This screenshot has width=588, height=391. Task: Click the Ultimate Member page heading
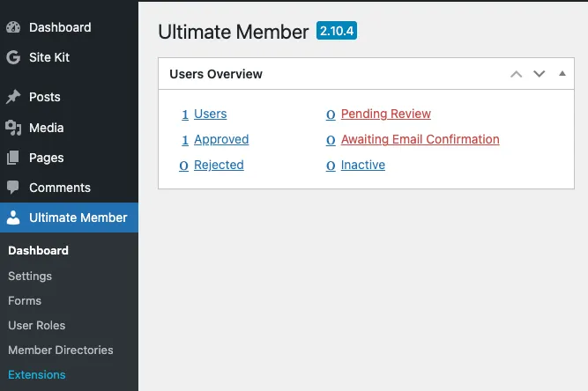coord(234,32)
